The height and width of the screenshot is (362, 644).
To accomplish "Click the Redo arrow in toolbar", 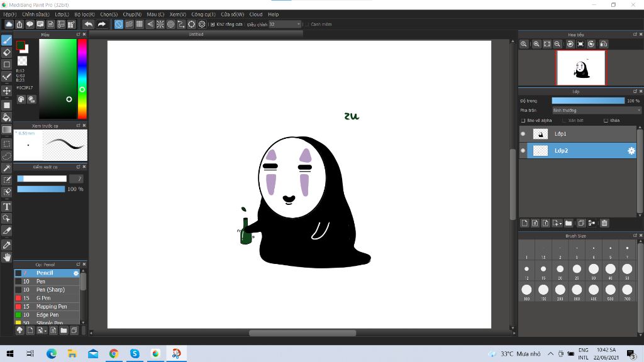I will (x=101, y=25).
